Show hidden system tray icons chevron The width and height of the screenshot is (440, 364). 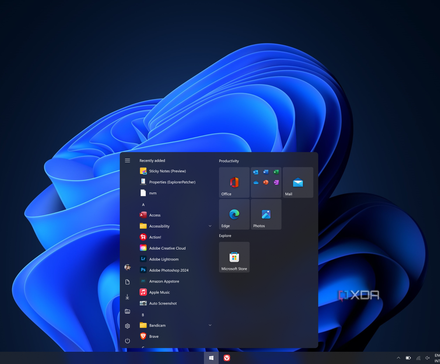tap(398, 358)
